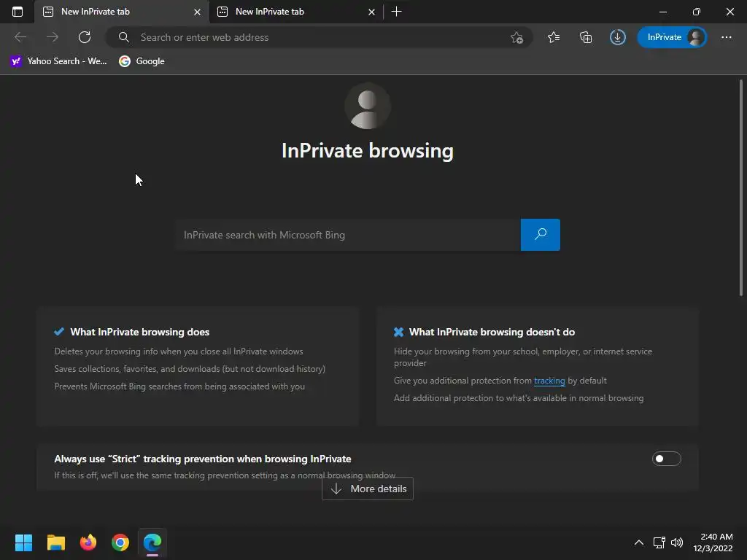Open network status tray icon
Image resolution: width=747 pixels, height=560 pixels.
click(x=659, y=542)
